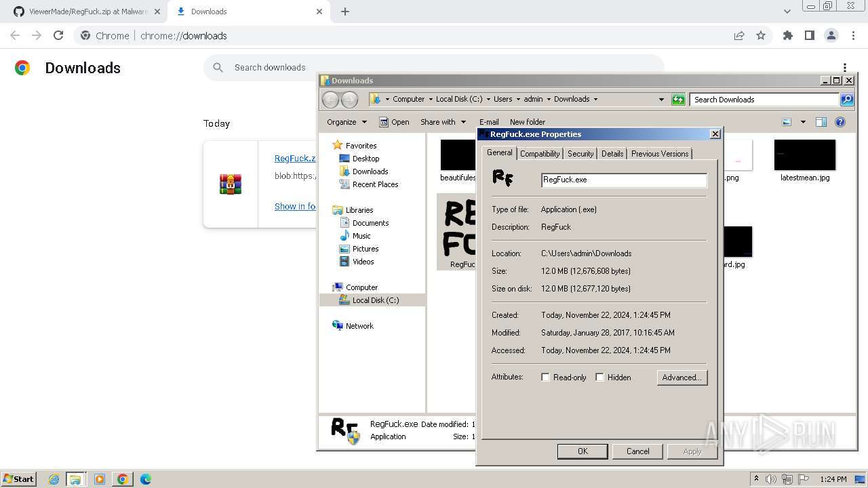
Task: Open the RegFuck.zip download link
Action: (x=295, y=158)
